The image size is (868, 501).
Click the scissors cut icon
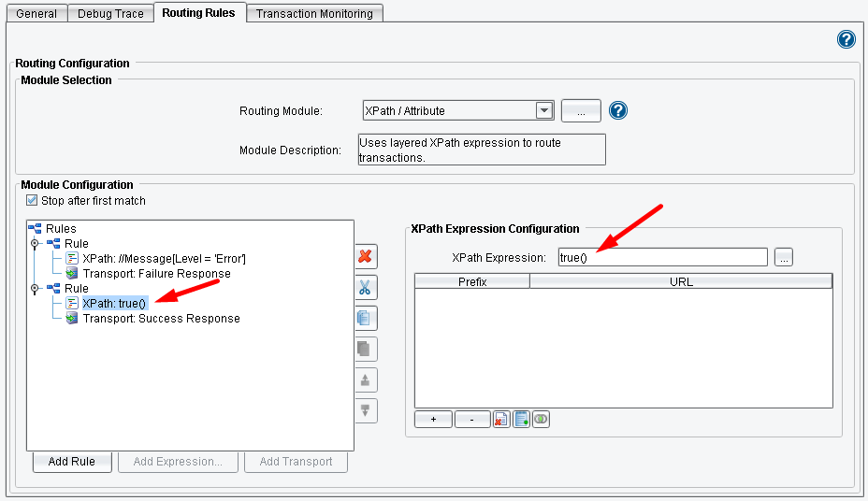tap(365, 287)
